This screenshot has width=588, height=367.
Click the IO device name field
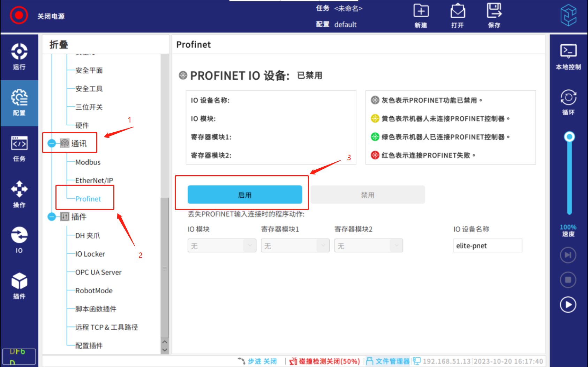[487, 246]
